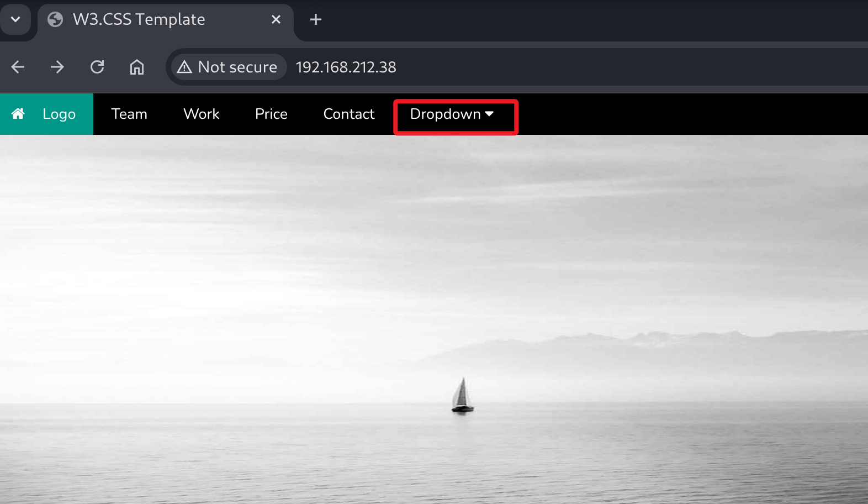Focus the address bar showing 192.168.212.38
Viewport: 868px width, 504px height.
tap(497, 67)
